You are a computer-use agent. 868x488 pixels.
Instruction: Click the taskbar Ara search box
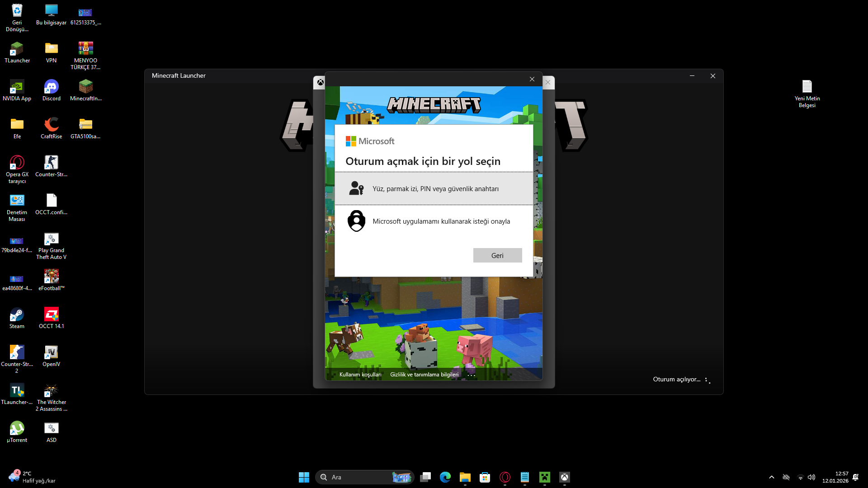point(365,477)
